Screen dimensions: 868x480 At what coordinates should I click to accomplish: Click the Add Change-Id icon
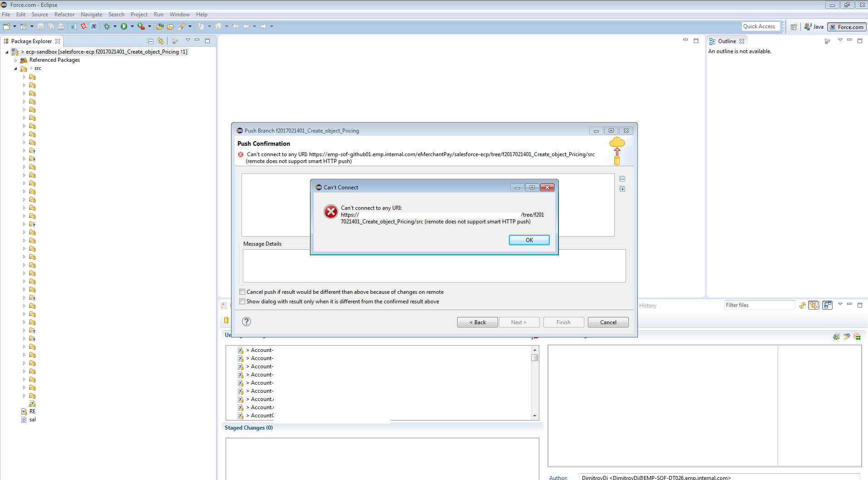[x=857, y=336]
